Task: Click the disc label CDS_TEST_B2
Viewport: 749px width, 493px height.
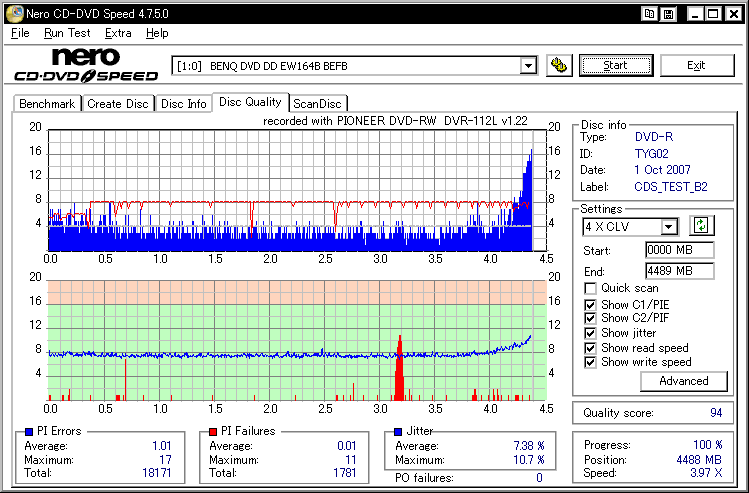Action: click(671, 187)
